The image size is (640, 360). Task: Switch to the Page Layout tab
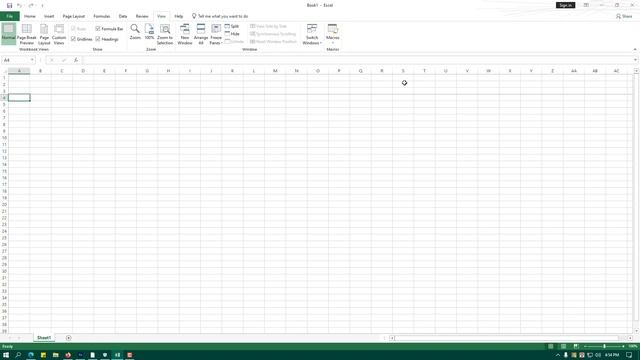(73, 16)
